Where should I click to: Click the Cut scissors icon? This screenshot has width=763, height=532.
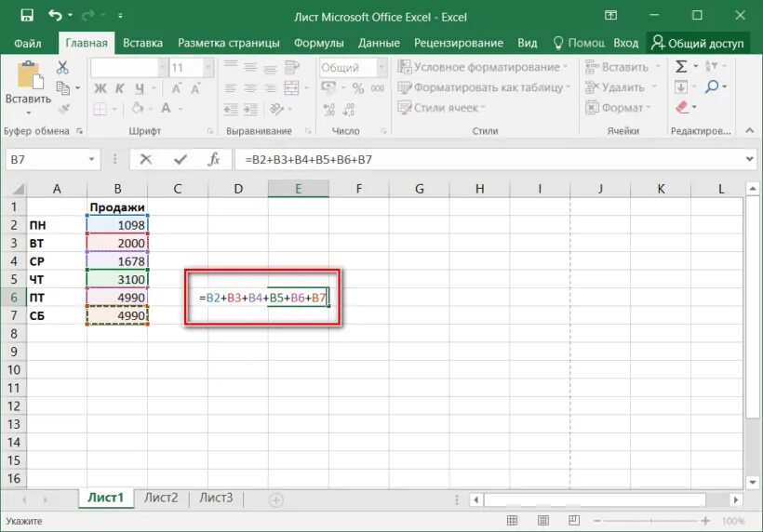click(x=62, y=67)
